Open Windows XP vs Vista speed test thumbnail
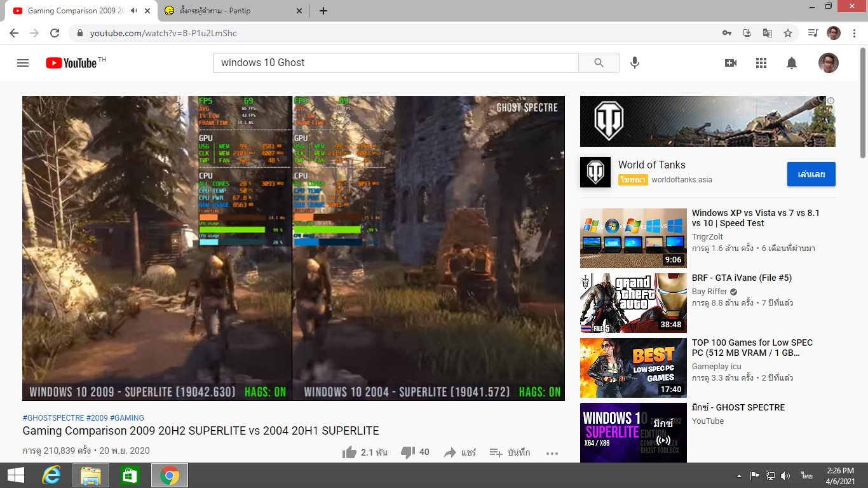 (x=634, y=238)
